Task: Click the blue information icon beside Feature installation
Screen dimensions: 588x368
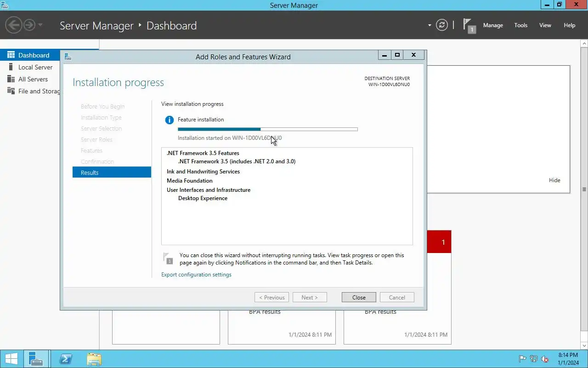Action: tap(170, 120)
